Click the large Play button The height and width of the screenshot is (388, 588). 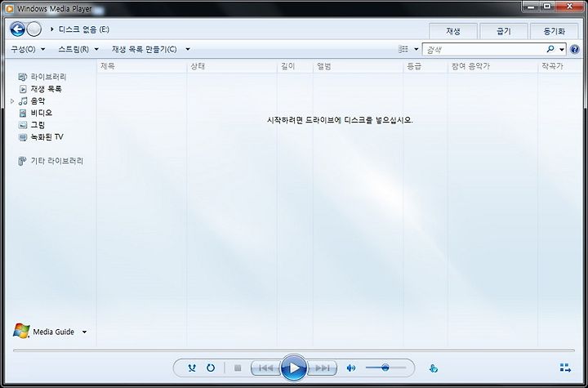click(294, 368)
